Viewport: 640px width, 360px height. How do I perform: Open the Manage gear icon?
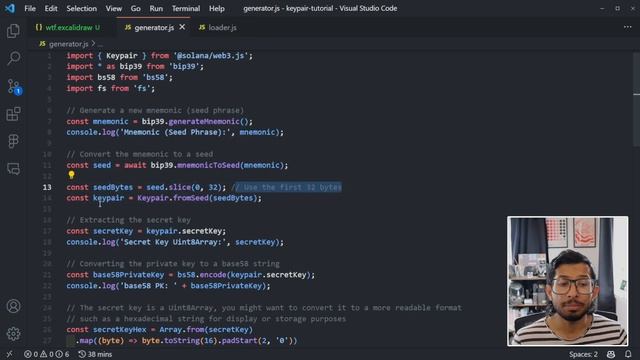tap(13, 333)
